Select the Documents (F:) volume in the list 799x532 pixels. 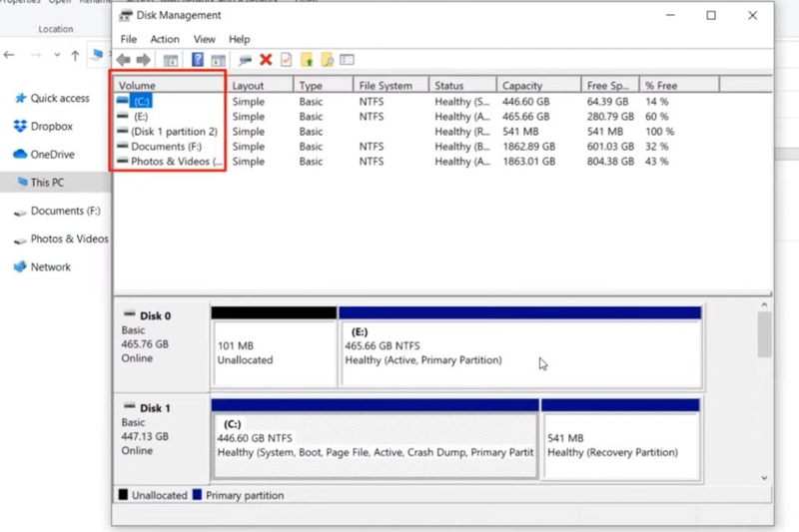[x=166, y=146]
